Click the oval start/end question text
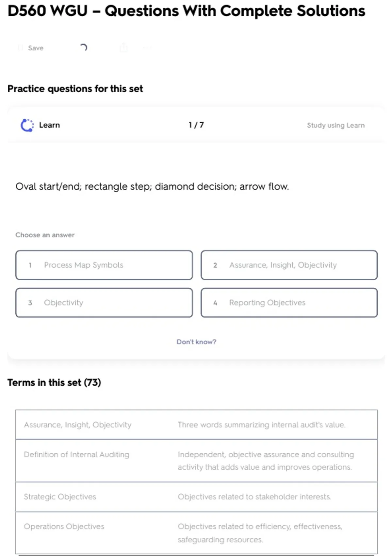The width and height of the screenshot is (392, 556). (x=152, y=187)
